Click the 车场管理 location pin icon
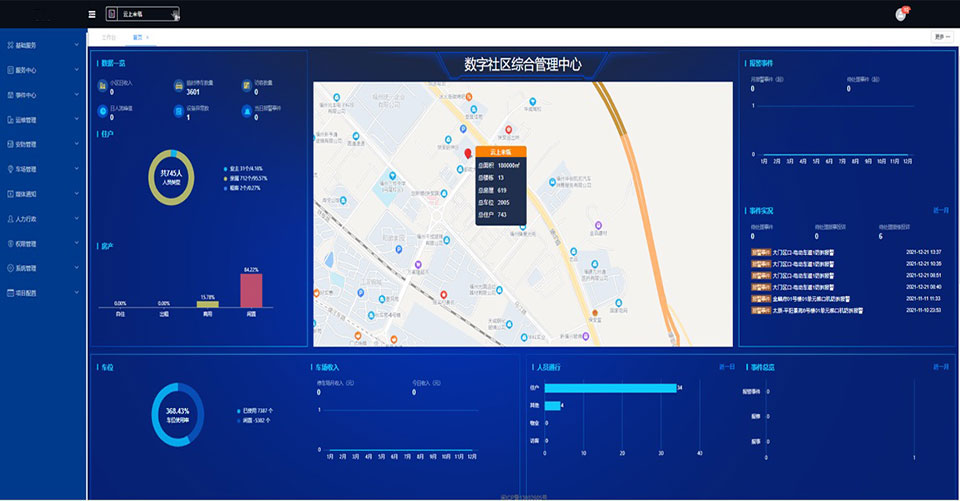 point(9,169)
